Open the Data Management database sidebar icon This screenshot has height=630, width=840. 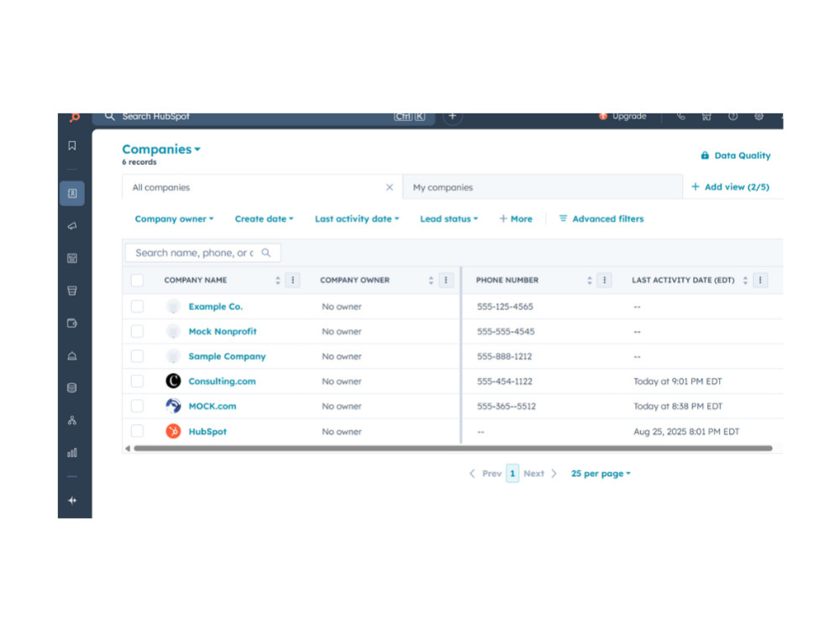pos(71,388)
